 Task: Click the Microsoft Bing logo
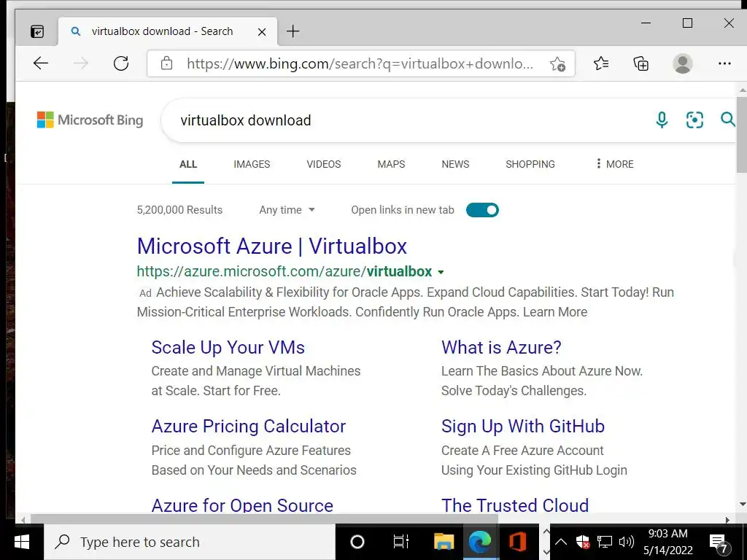(x=90, y=120)
